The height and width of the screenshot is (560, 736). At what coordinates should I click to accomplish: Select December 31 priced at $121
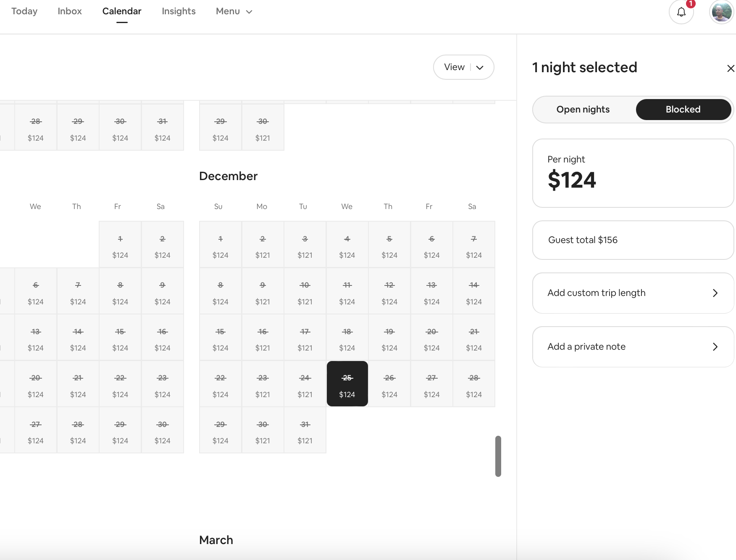(305, 430)
